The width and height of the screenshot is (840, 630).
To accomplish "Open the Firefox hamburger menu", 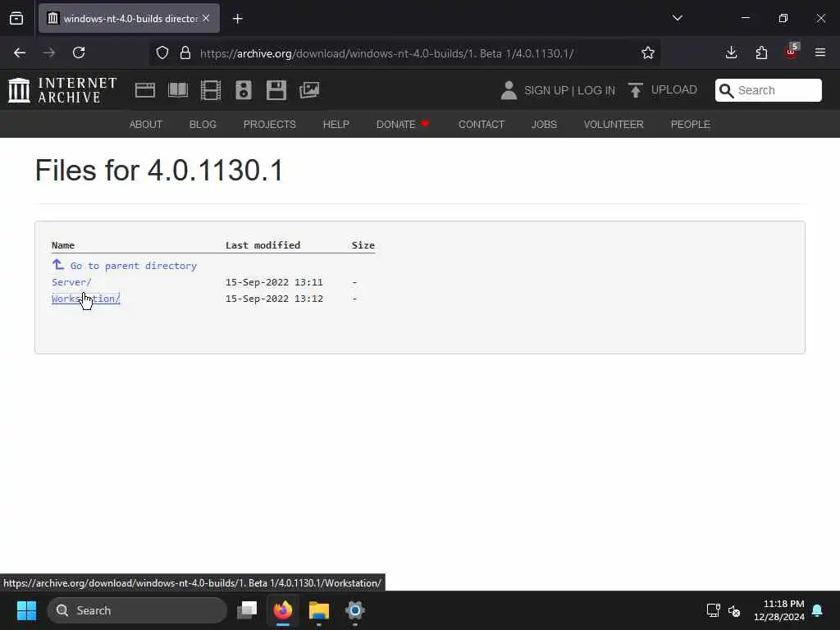I will coord(820,52).
